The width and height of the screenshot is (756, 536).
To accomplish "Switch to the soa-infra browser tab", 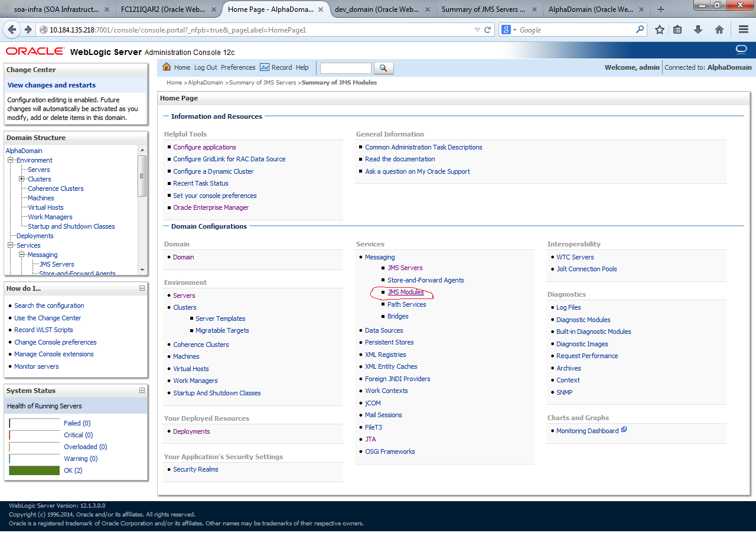I will pos(56,9).
